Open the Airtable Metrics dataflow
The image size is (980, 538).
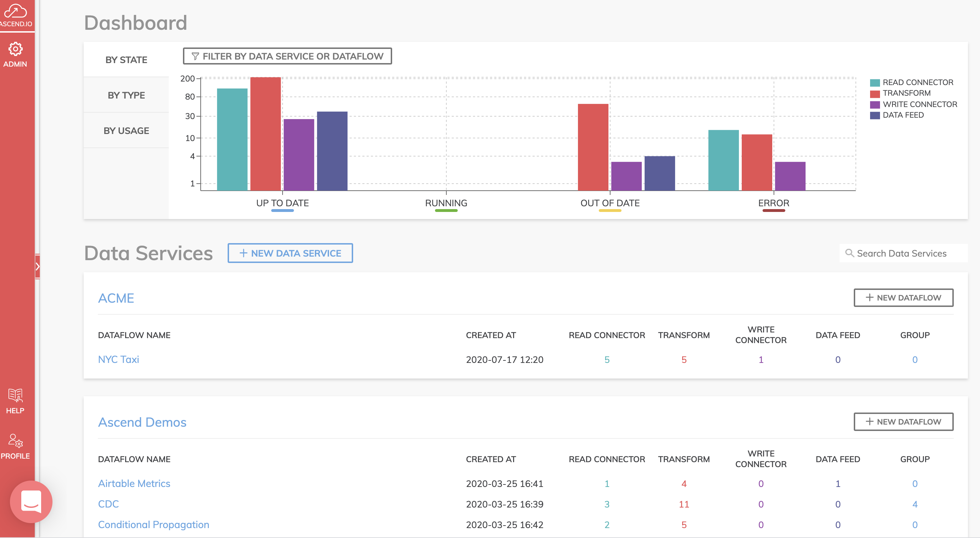(x=134, y=483)
